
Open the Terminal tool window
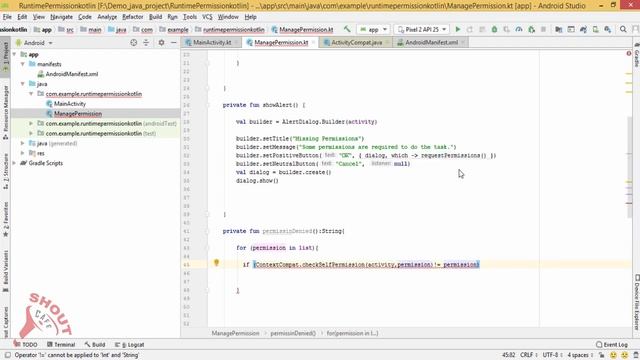click(61, 344)
